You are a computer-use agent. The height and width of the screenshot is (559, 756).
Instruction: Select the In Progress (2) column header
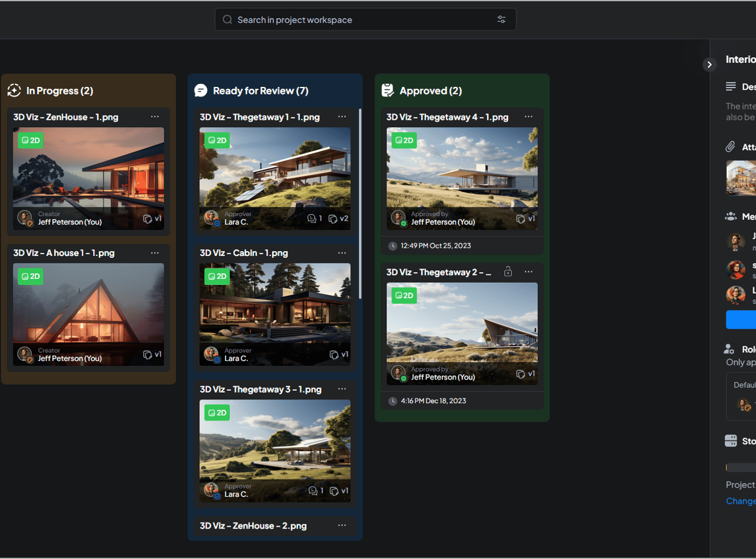[x=59, y=91]
